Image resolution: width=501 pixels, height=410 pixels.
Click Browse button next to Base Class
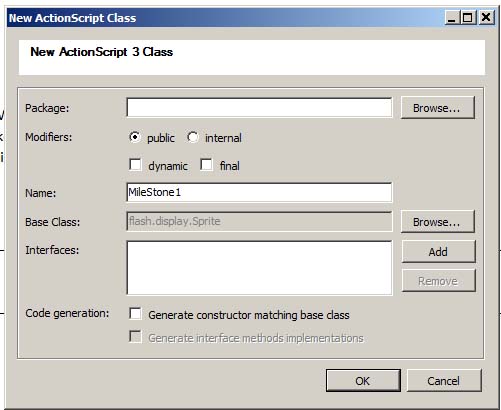(x=437, y=222)
